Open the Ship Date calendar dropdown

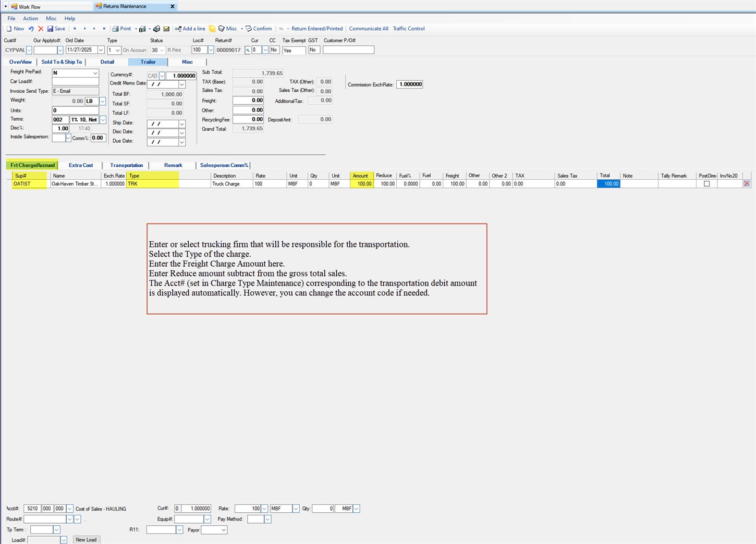point(181,123)
